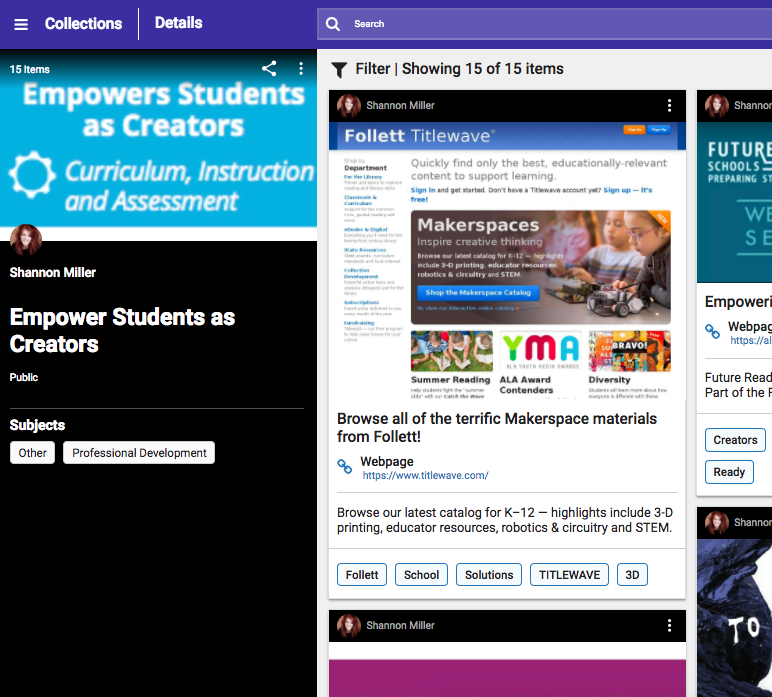Click the Public visibility label
Image resolution: width=772 pixels, height=697 pixels.
pyautogui.click(x=24, y=378)
